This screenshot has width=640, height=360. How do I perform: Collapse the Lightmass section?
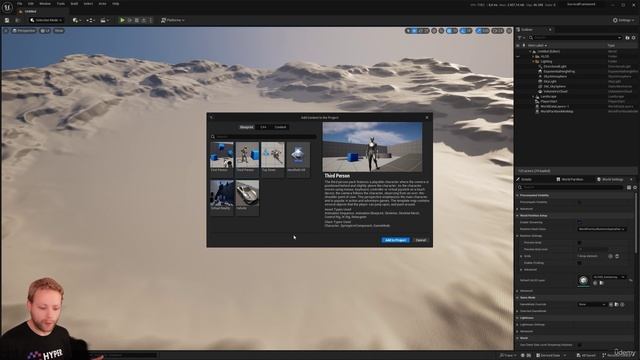pyautogui.click(x=518, y=318)
